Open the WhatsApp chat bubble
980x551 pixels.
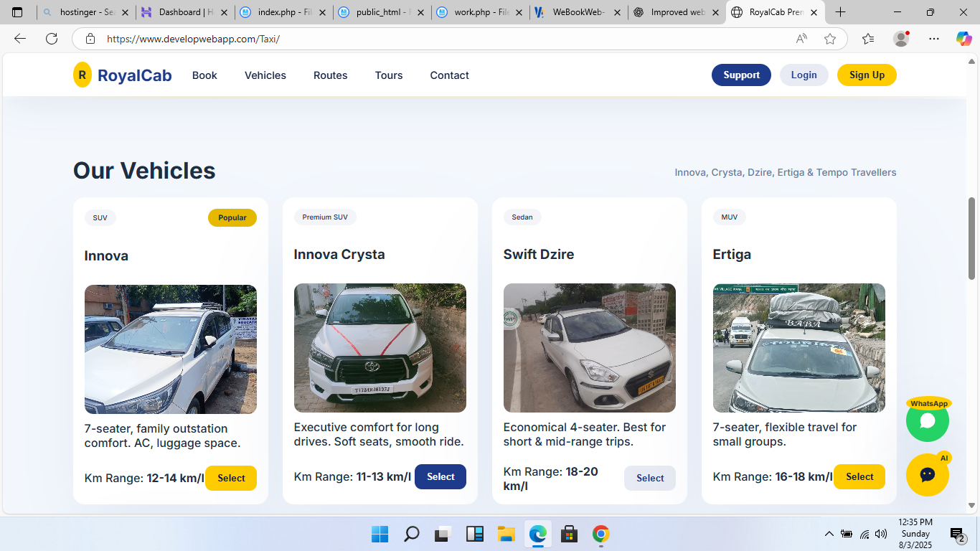[927, 420]
